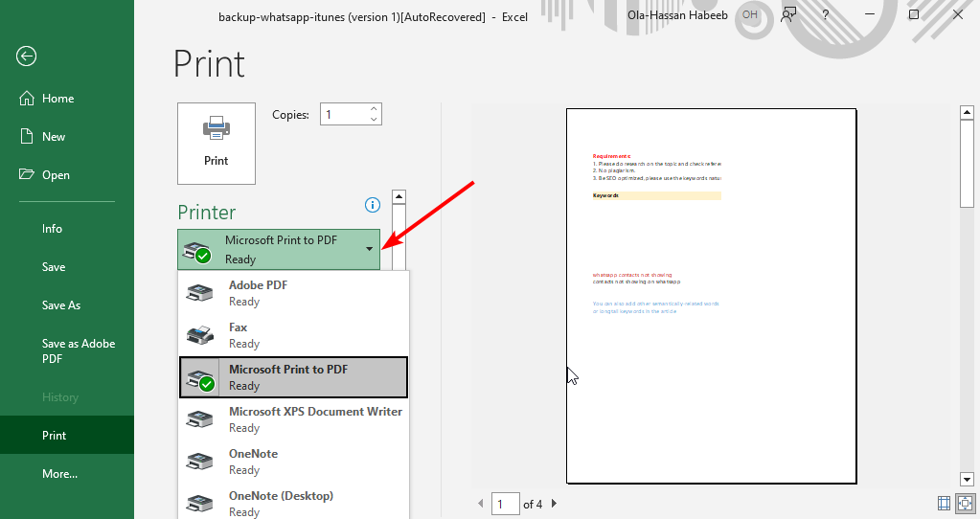The image size is (980, 519).
Task: Click the preview pane vertical scrollbar
Action: tap(967, 287)
